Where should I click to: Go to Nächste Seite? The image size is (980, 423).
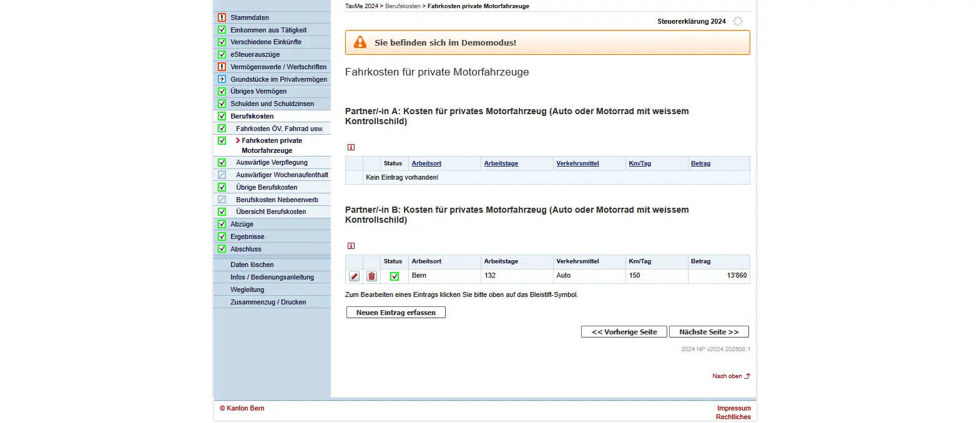coord(708,332)
